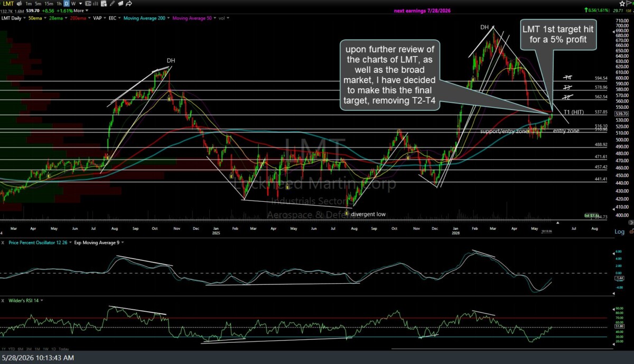Click the 5/28/2026 10:13:43 AM timestamp
The height and width of the screenshot is (364, 634).
point(38,358)
